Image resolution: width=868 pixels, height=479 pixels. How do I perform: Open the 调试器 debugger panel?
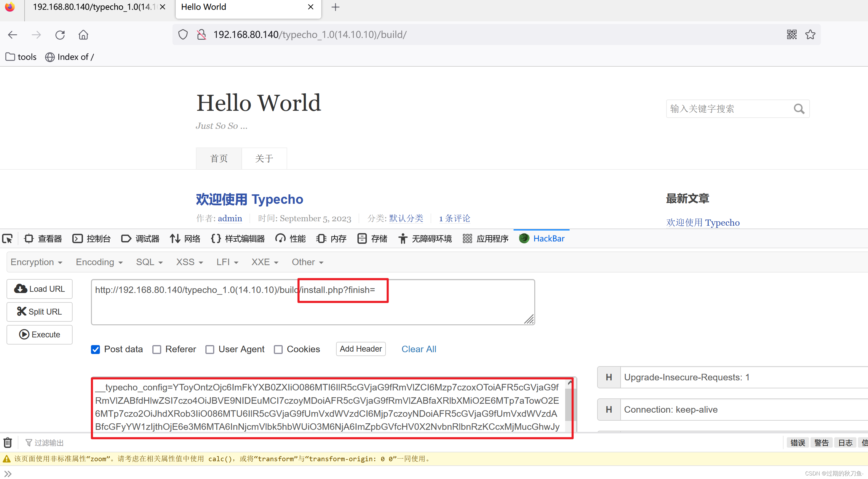point(140,239)
